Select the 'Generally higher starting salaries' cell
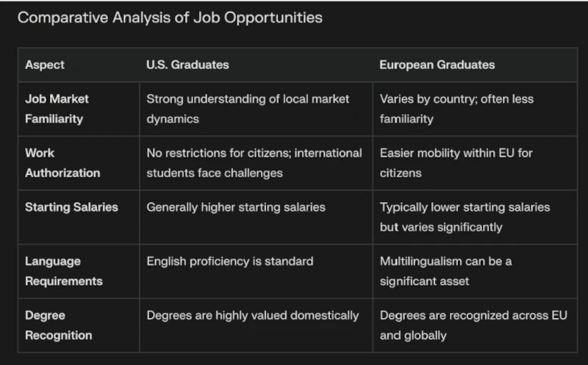The image size is (588, 365). point(236,208)
